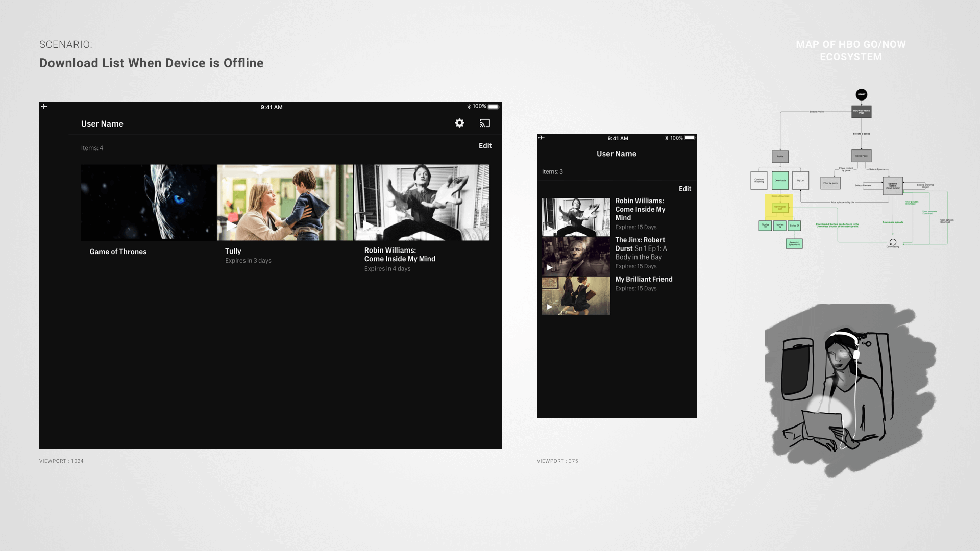Click the Filter by genre node
The image size is (980, 551).
830,183
